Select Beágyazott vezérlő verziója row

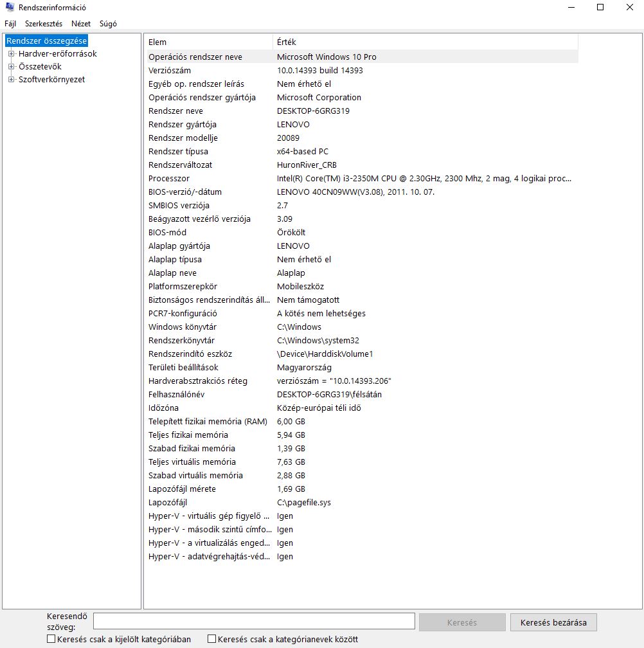point(362,219)
